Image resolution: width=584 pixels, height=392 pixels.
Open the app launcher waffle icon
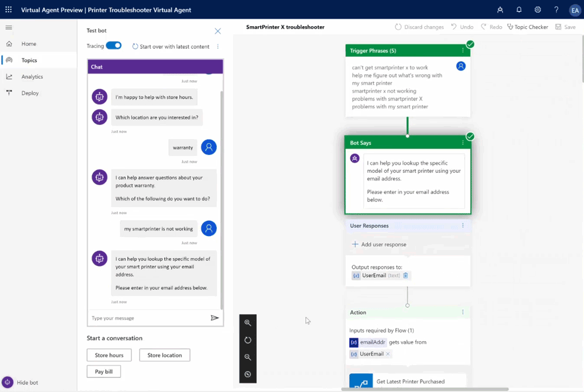tap(9, 10)
